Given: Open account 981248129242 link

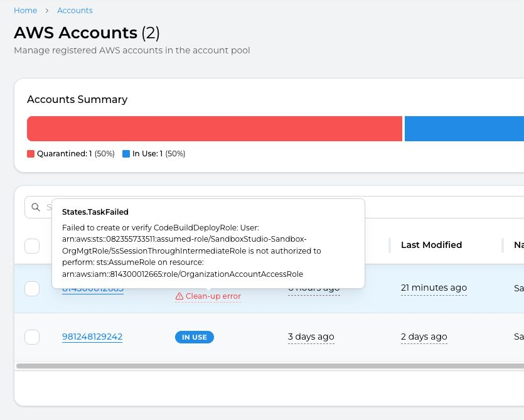Looking at the screenshot, I should (x=92, y=337).
